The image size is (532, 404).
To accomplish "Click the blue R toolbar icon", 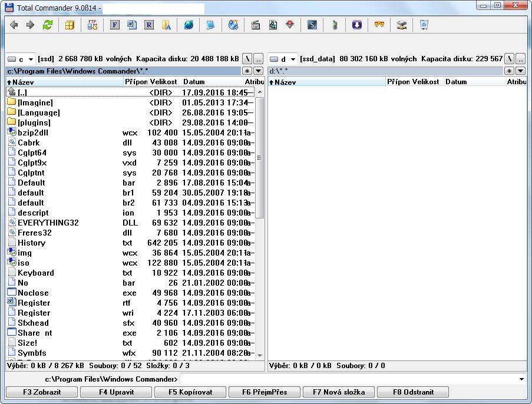I will 148,25.
